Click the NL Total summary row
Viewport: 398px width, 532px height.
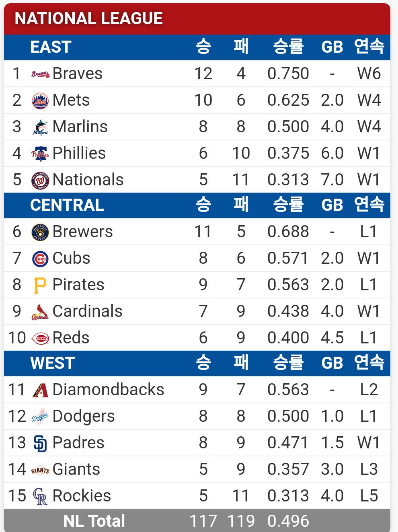click(x=94, y=521)
